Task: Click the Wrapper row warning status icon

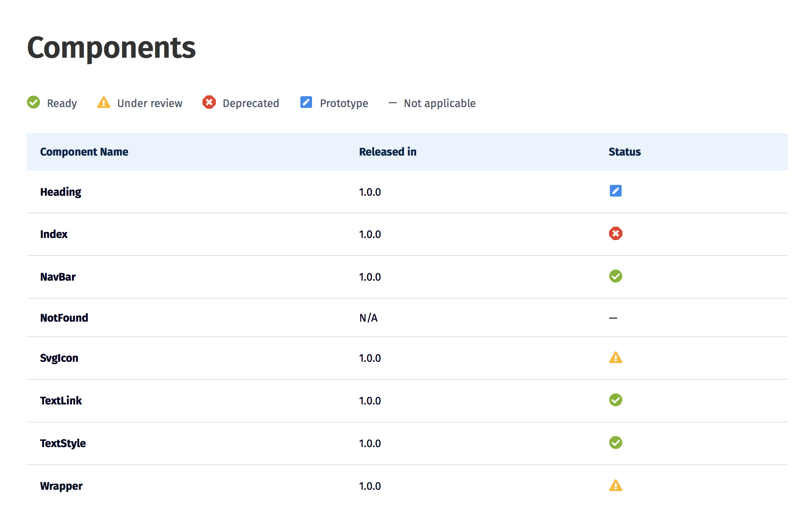Action: tap(615, 486)
